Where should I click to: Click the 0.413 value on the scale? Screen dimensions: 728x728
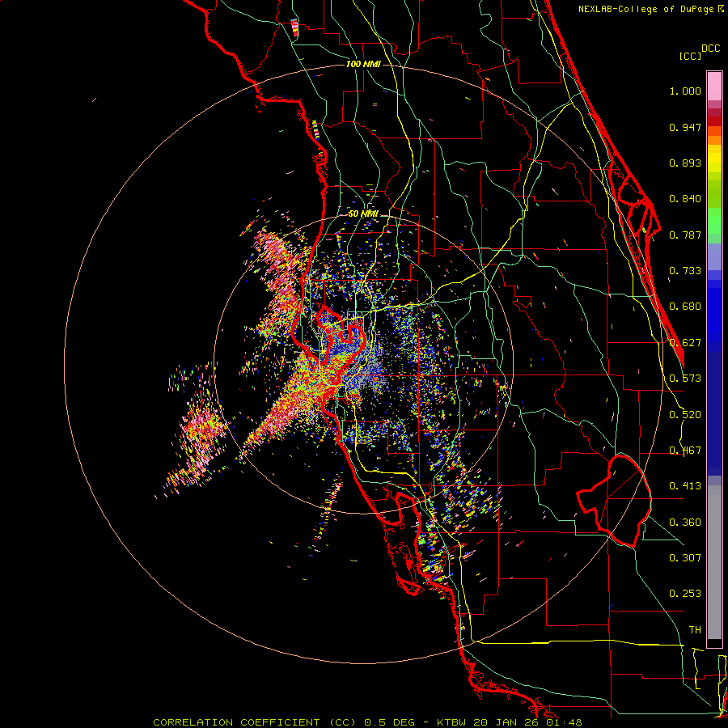coord(685,486)
